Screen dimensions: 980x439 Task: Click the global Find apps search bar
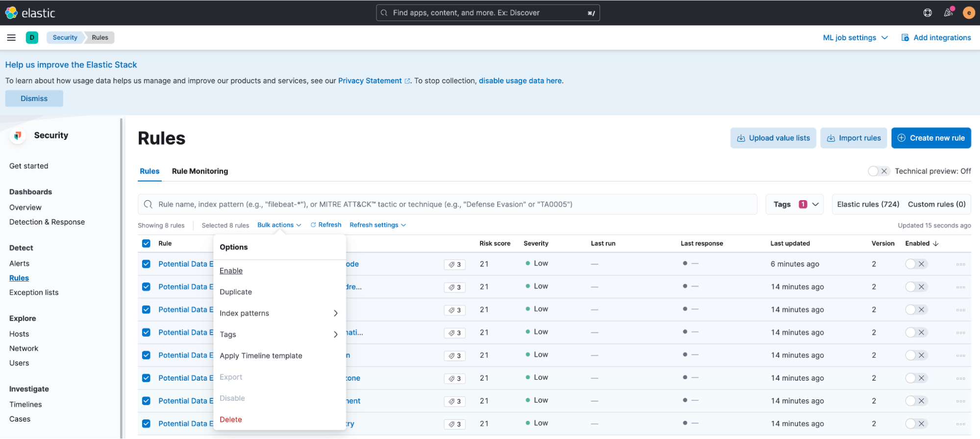click(488, 13)
